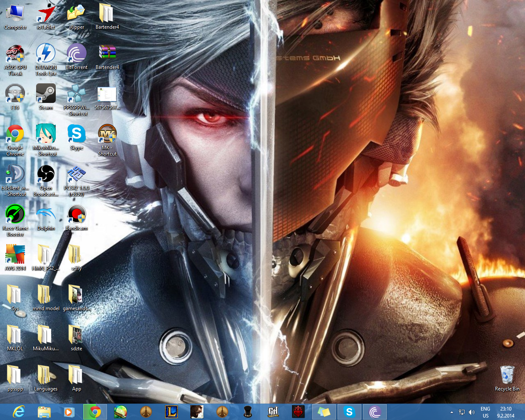
Task: Select the Bandicam desktop icon
Action: click(76, 217)
